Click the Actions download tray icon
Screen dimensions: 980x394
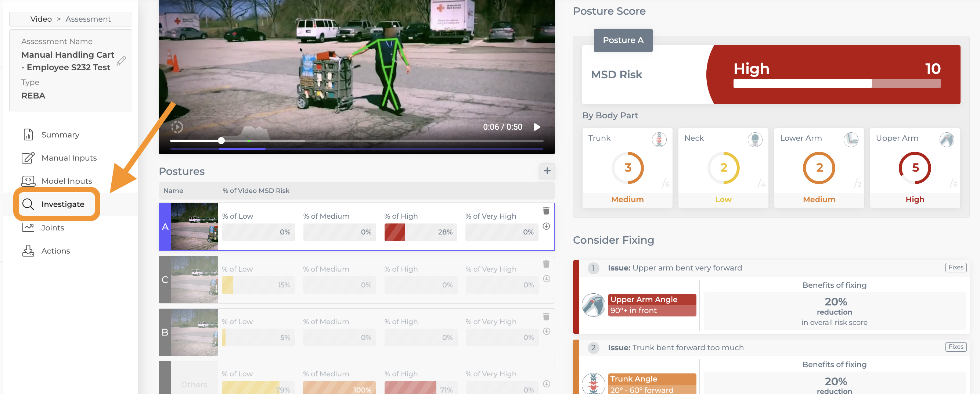[x=28, y=251]
